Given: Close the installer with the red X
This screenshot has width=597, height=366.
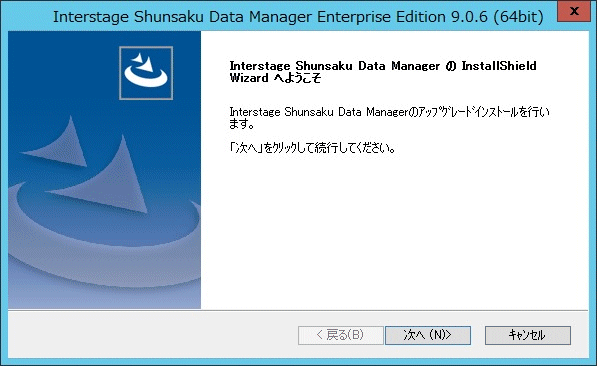Looking at the screenshot, I should [574, 11].
